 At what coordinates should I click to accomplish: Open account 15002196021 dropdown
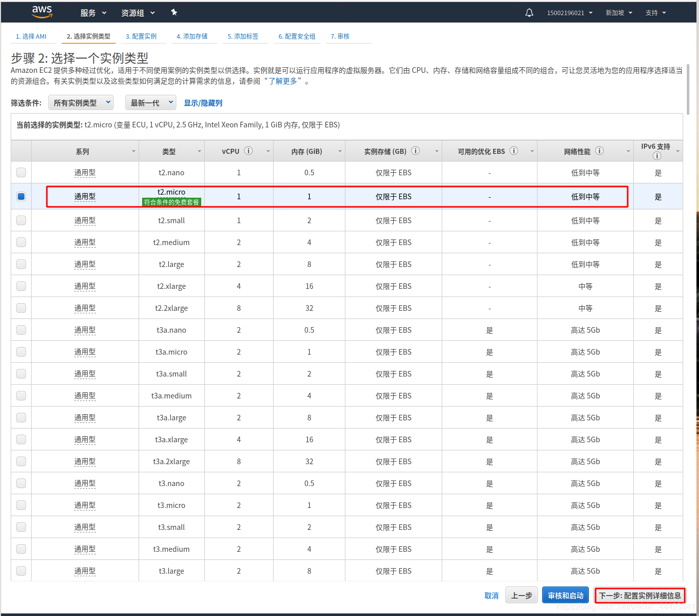[x=570, y=13]
